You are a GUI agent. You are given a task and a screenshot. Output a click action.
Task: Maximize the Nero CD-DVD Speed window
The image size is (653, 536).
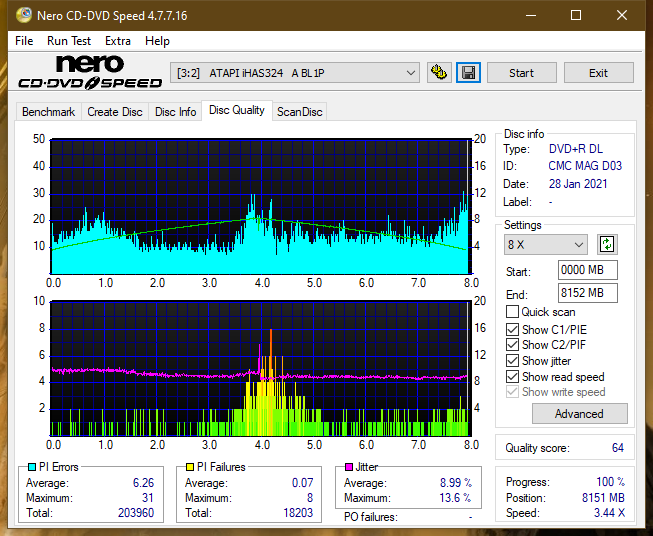click(x=576, y=15)
